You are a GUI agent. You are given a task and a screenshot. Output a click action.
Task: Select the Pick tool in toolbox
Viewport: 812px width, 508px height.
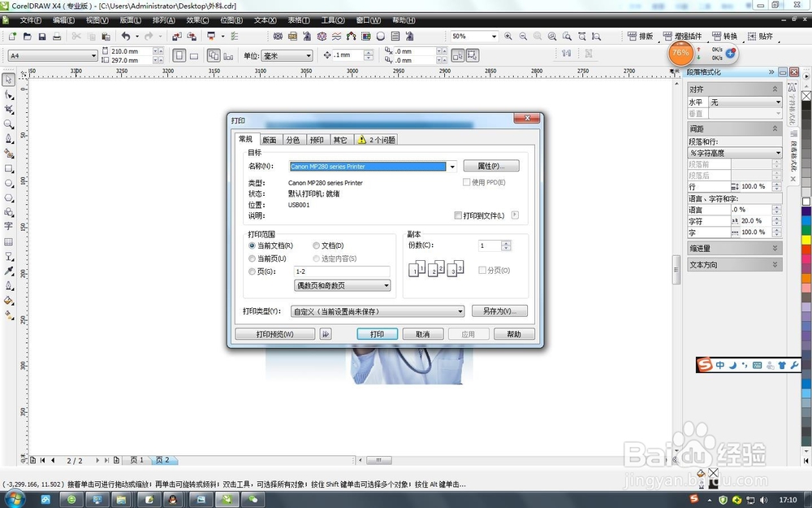click(9, 80)
